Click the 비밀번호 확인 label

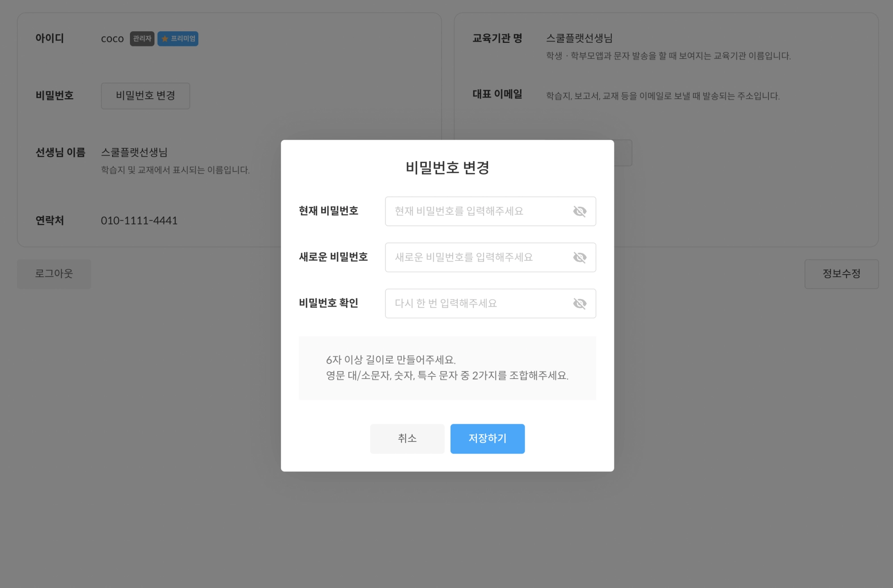click(328, 303)
